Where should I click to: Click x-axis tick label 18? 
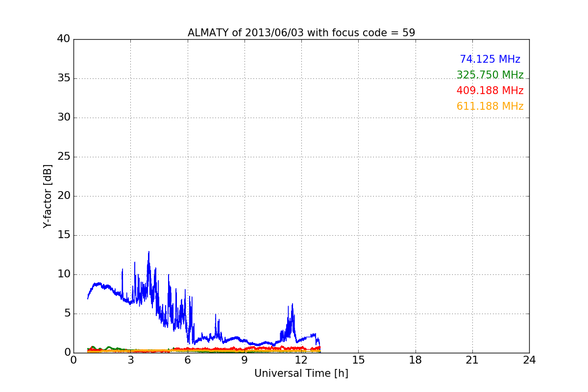click(416, 360)
